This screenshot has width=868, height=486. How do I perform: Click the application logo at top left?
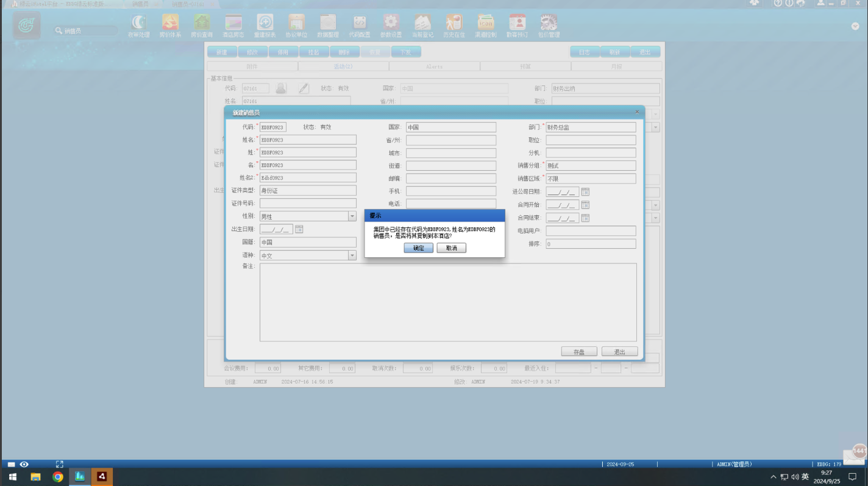(27, 26)
